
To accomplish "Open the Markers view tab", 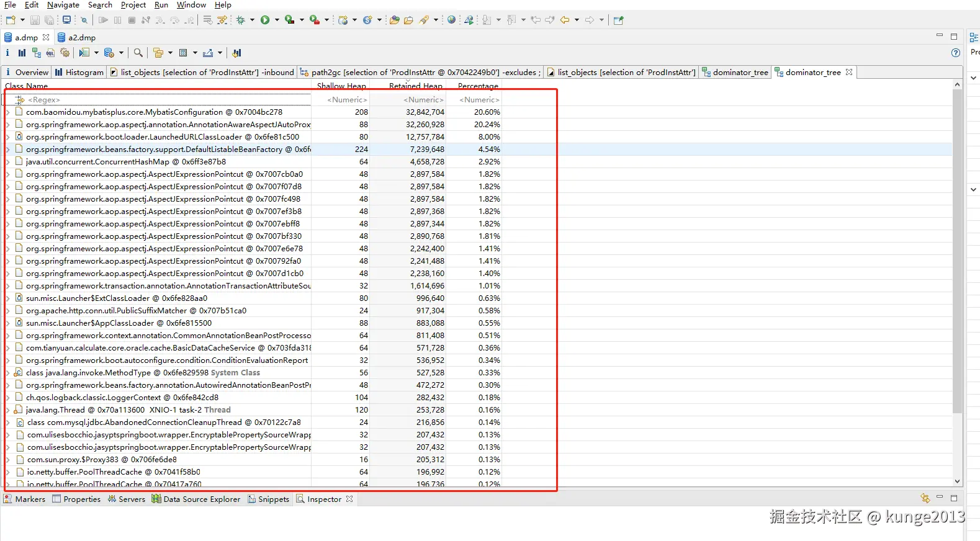I will click(x=25, y=499).
